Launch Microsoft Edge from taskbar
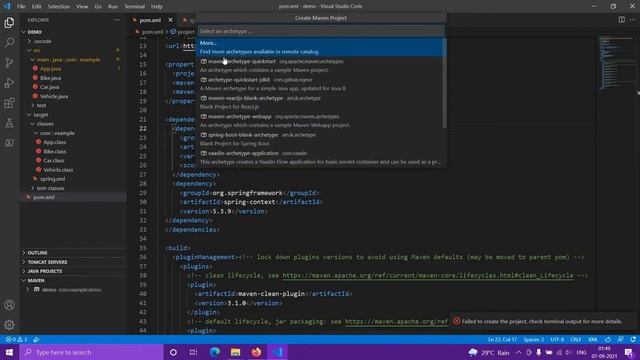Screen dimensions: 640x360 pyautogui.click(x=215, y=352)
